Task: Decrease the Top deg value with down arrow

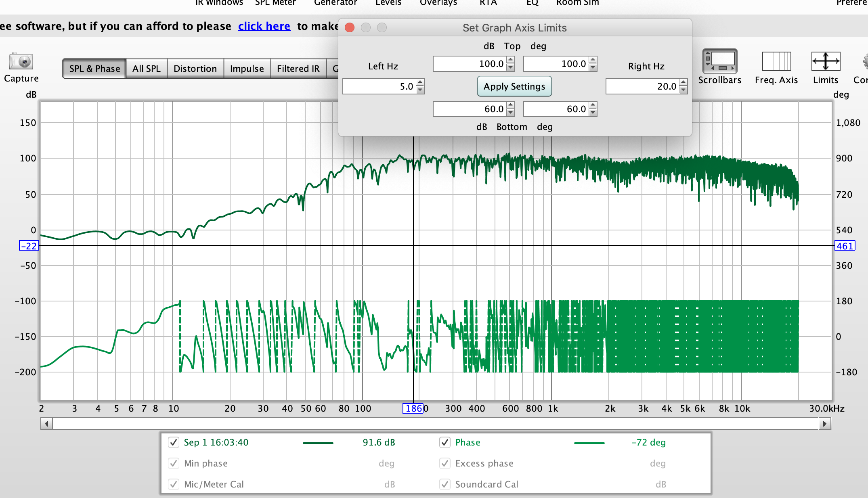Action: 593,67
